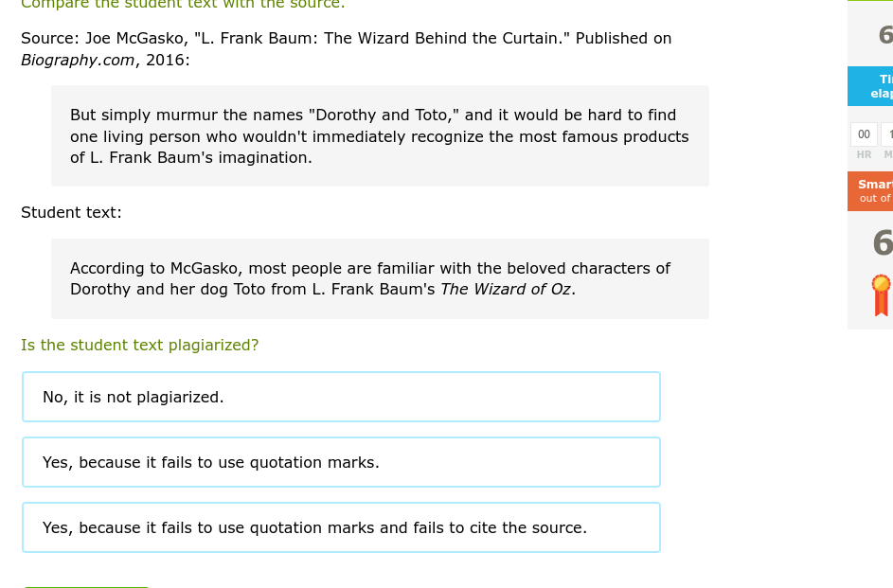Click the prize ribbon award icon

(x=881, y=294)
